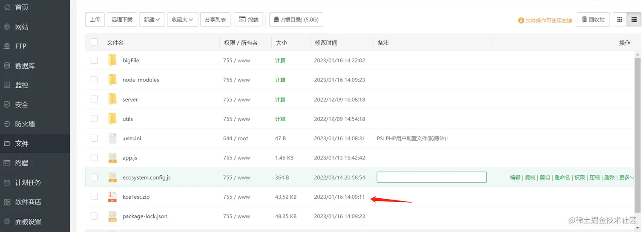
Task: Click the koaTest.zip archive icon
Action: tap(112, 197)
